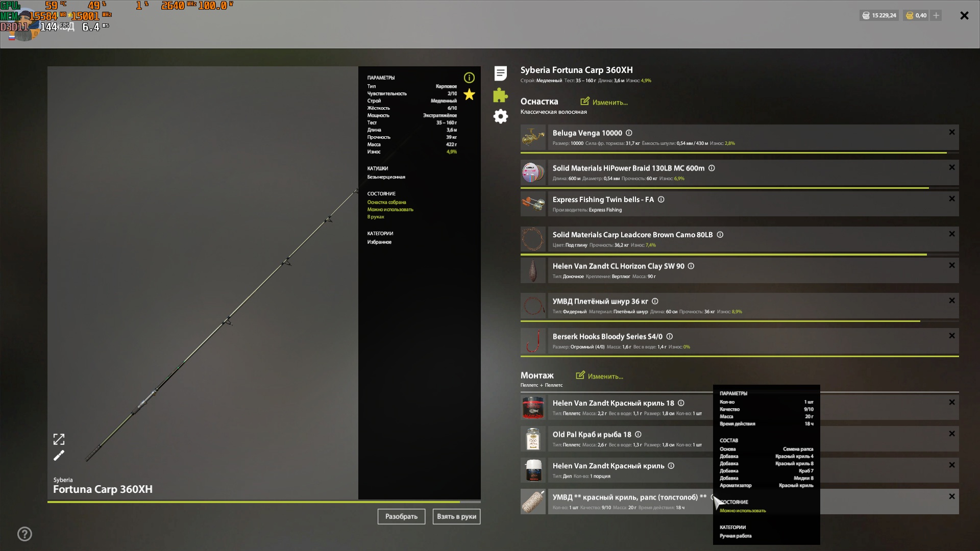Remove Beluga Venga 10000 reel
This screenshot has width=980, height=551.
point(952,132)
